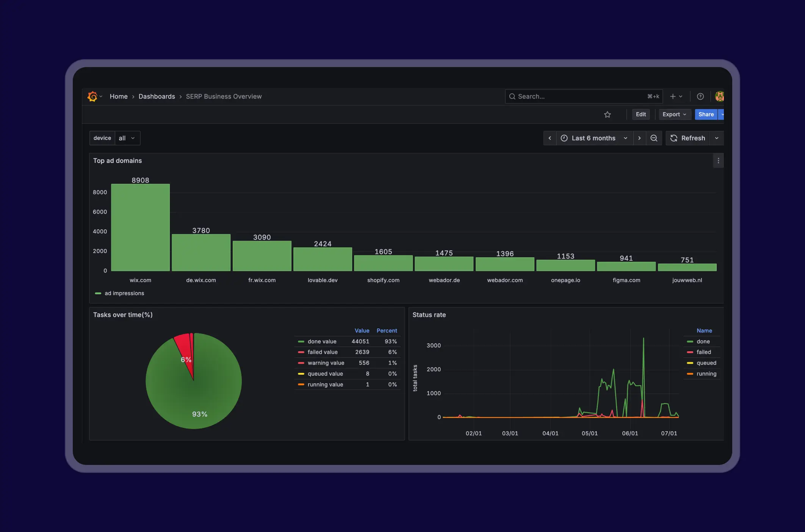Click the Top ad domains panel title

point(117,161)
